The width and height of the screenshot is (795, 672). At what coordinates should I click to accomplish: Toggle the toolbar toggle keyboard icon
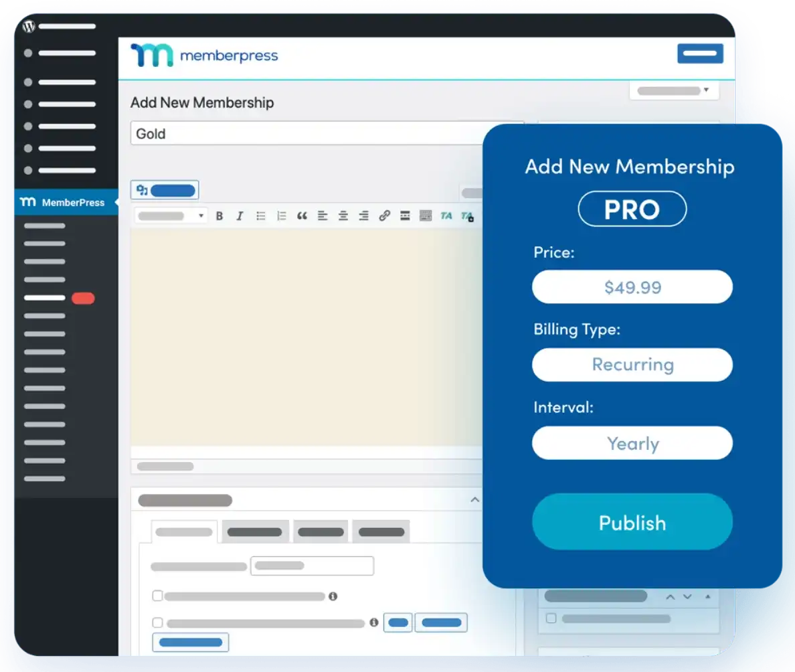[426, 216]
